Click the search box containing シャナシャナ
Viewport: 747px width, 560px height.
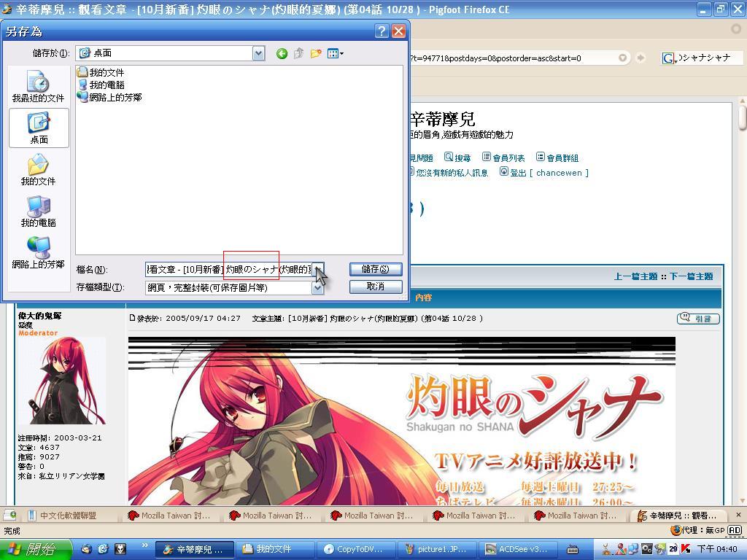(x=709, y=58)
